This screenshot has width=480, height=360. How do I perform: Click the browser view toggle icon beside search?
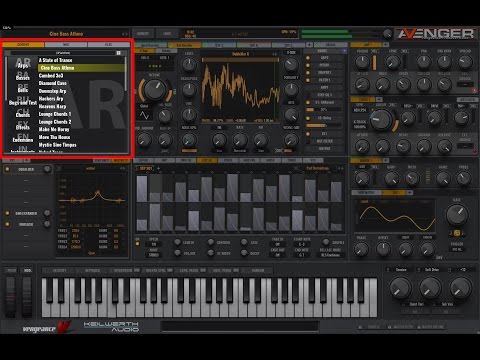[118, 53]
